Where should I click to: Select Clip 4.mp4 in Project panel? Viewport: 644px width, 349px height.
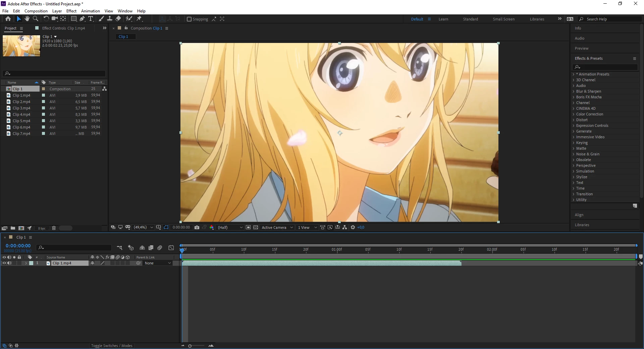click(x=21, y=114)
